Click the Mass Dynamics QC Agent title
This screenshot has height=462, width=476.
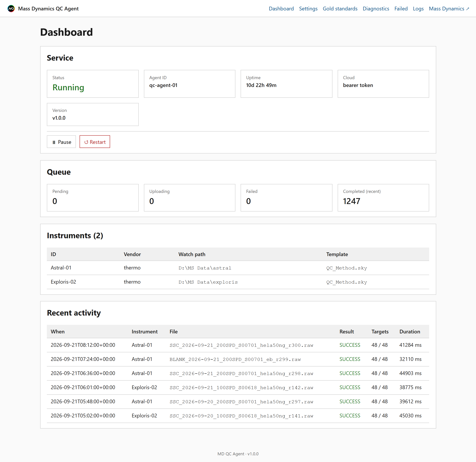48,9
